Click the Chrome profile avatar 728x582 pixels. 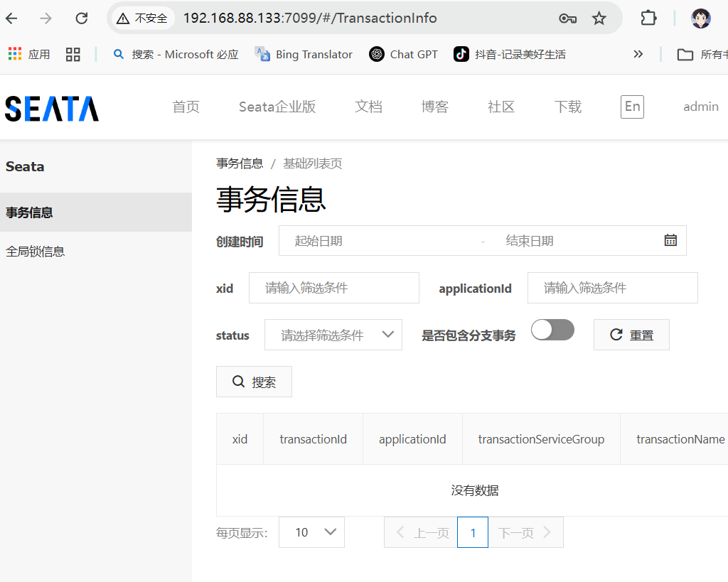tap(700, 18)
